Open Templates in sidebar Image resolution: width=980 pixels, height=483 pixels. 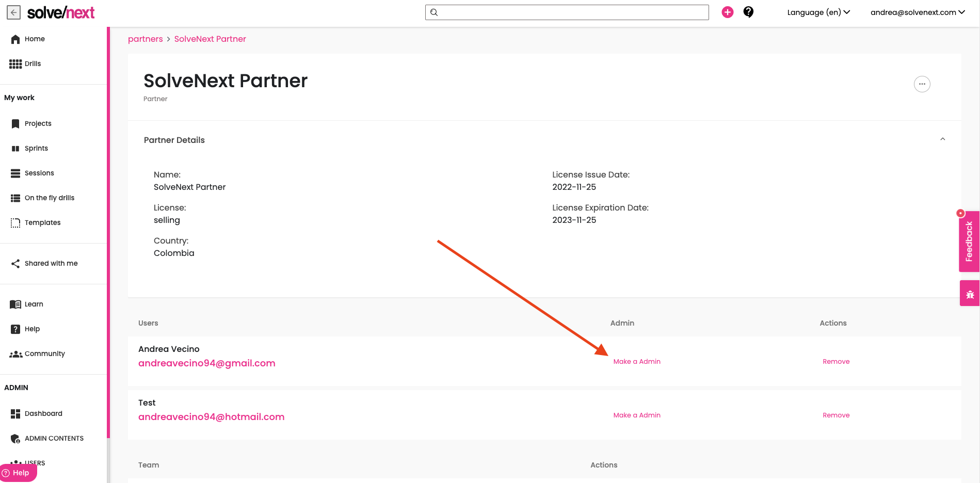point(42,223)
